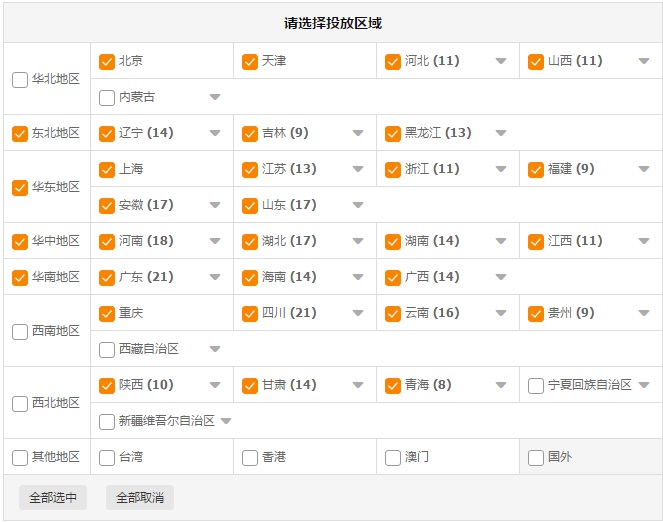The height and width of the screenshot is (522, 663).
Task: Expand the 内蒙古 dropdown arrow
Action: pyautogui.click(x=215, y=97)
